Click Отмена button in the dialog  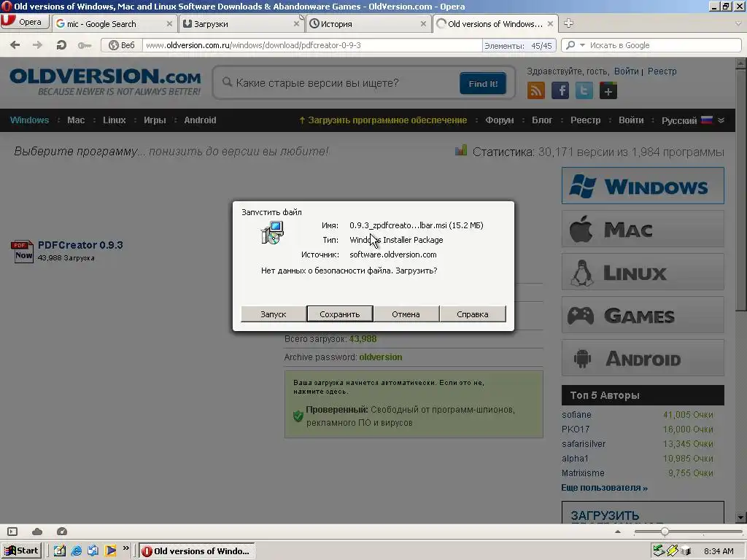coord(406,314)
